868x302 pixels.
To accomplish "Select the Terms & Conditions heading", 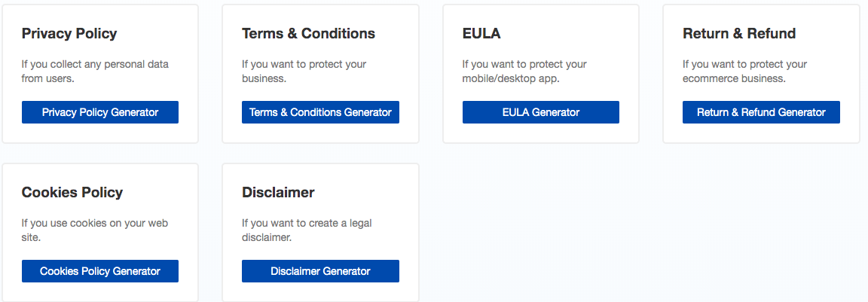I will coord(308,34).
